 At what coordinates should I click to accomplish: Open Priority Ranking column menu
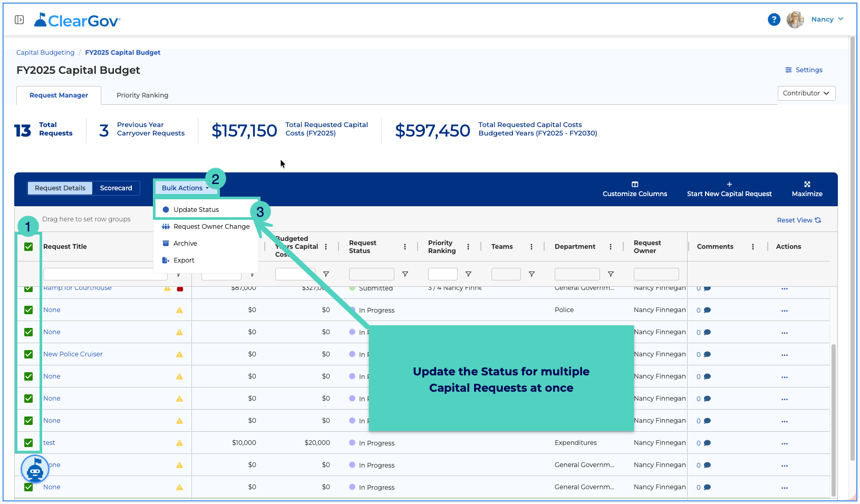coord(468,247)
